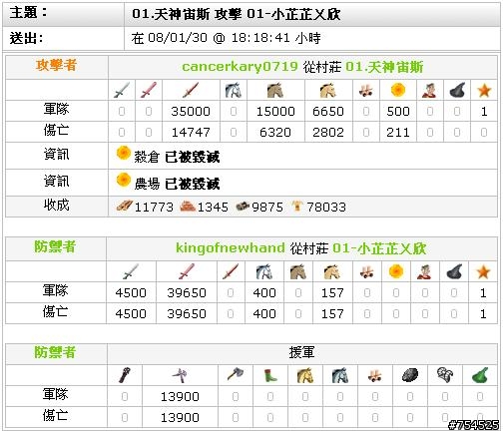Click the 2802 casualties value
The height and width of the screenshot is (433, 504).
328,133
